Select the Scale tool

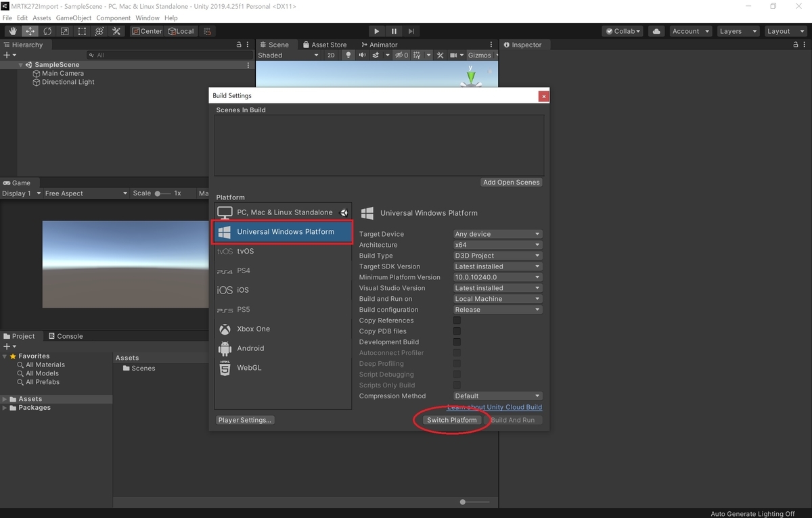(64, 31)
